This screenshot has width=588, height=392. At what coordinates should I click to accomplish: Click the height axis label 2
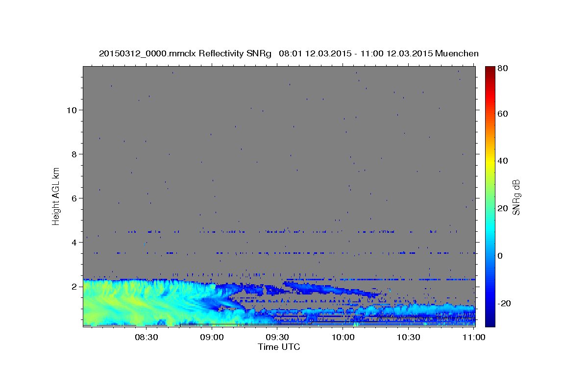[x=73, y=286]
